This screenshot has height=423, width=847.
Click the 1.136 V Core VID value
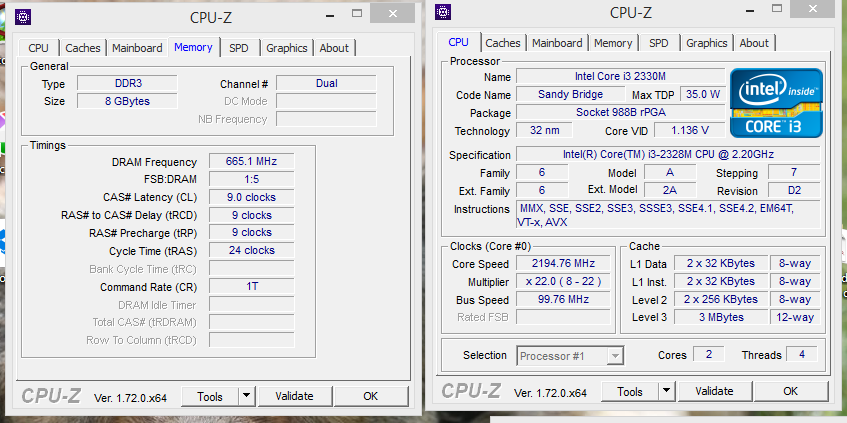click(690, 130)
